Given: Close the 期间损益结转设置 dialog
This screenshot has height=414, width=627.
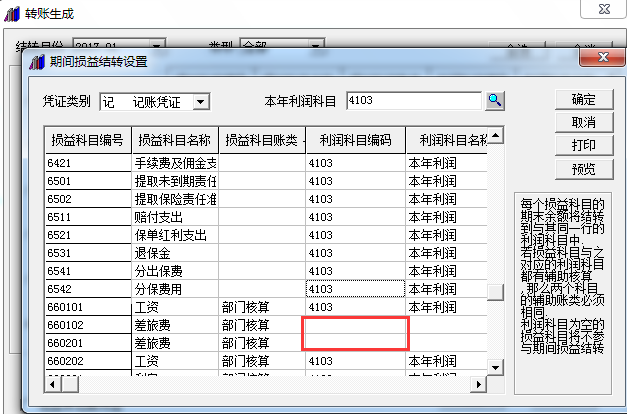Looking at the screenshot, I should [x=603, y=57].
